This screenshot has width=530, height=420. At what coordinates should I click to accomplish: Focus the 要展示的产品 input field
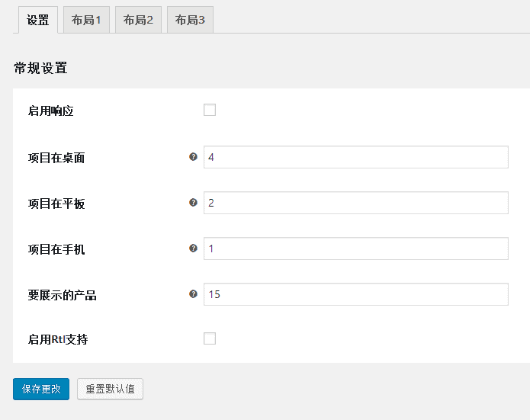coord(356,294)
